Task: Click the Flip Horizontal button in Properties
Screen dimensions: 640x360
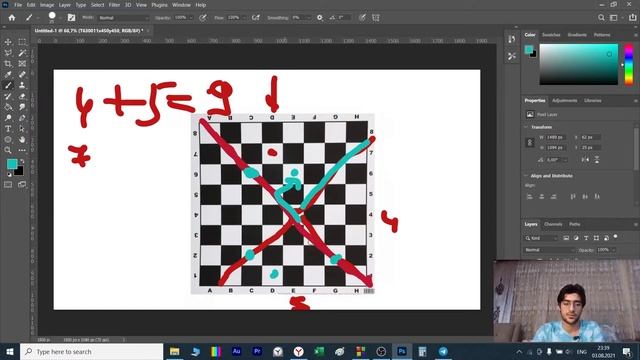Action: tap(585, 160)
